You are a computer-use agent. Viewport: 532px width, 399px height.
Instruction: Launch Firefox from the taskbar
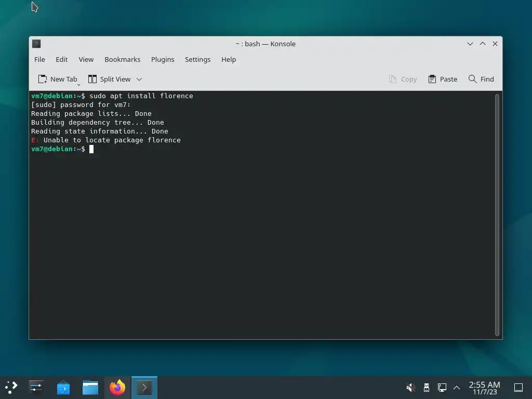[117, 388]
